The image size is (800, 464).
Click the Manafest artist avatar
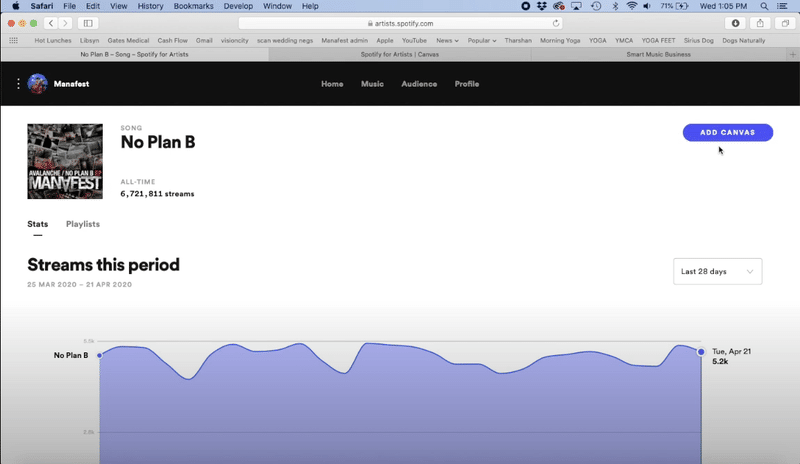37,84
